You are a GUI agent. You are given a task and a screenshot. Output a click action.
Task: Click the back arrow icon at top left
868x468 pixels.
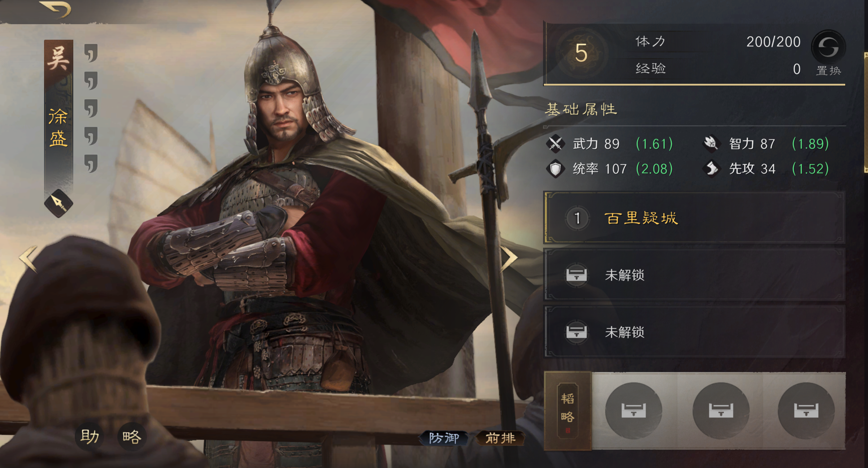(56, 9)
